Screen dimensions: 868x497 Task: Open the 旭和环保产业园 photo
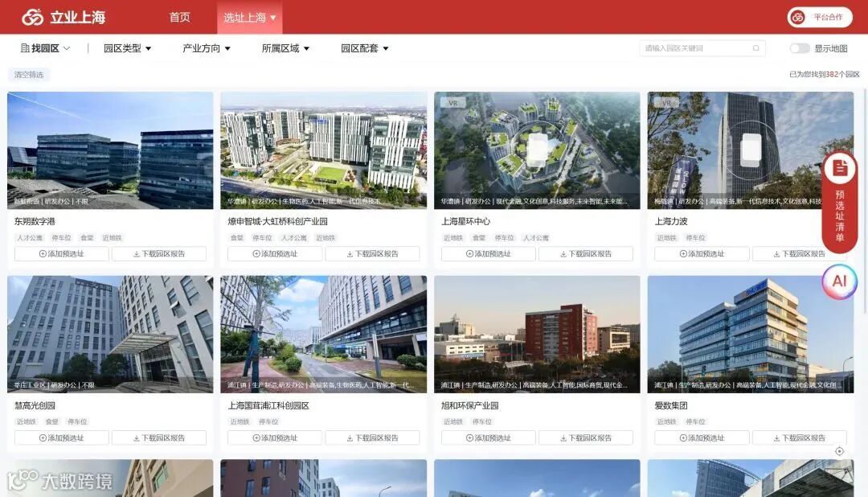pyautogui.click(x=537, y=334)
